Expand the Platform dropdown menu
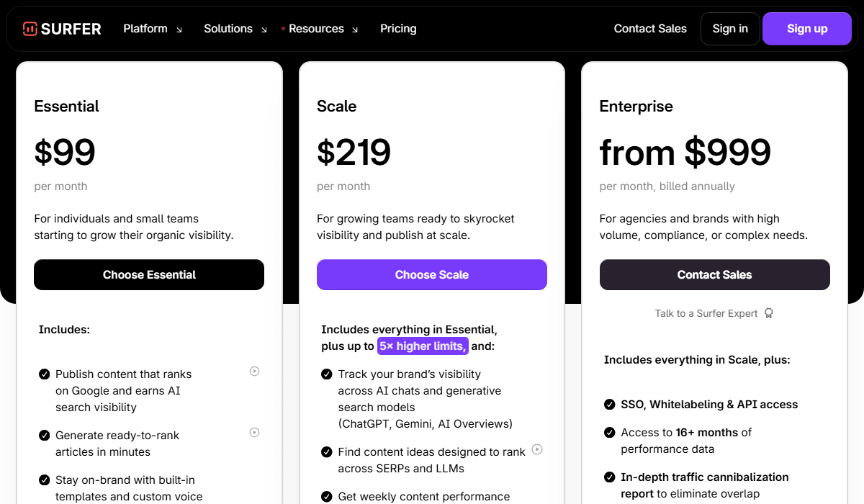Screen dimensions: 864x504 pos(153,29)
